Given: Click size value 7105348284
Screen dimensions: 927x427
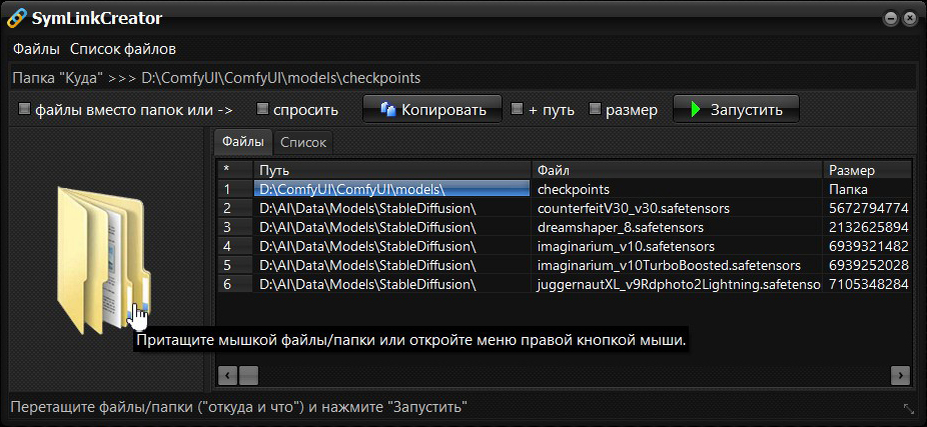Looking at the screenshot, I should [x=867, y=284].
